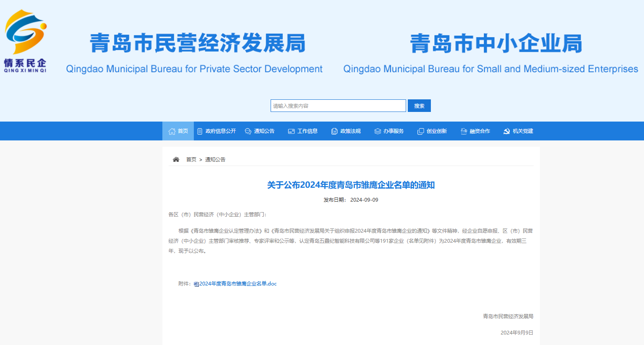Screen dimensions: 644x345
Task: Open the 政府信息公开 menu item
Action: (216, 131)
